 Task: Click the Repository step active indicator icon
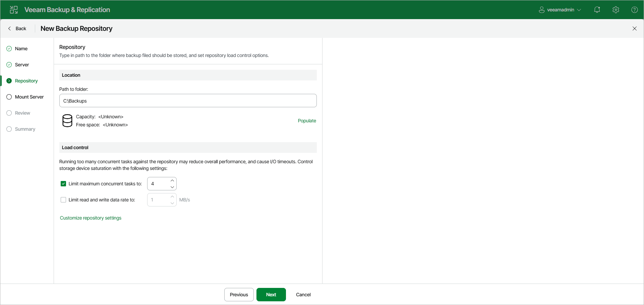point(9,81)
